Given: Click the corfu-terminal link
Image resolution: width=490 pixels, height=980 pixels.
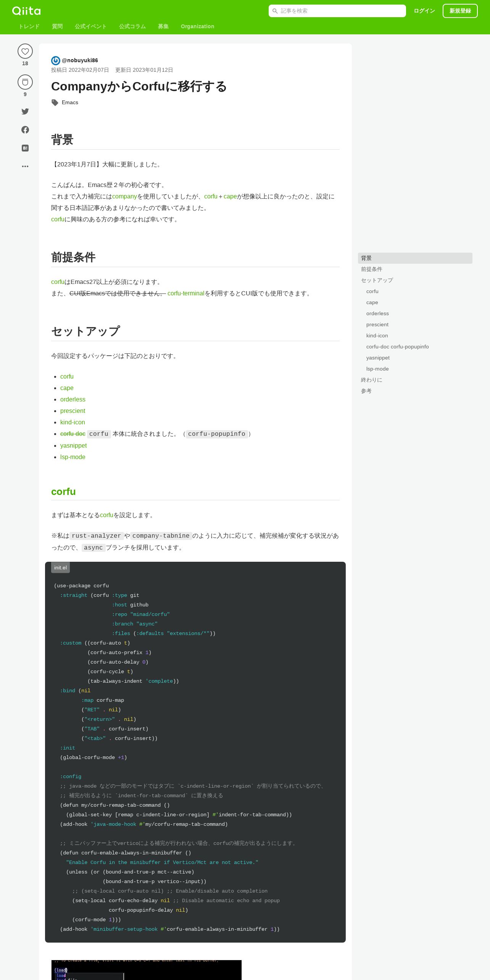Looking at the screenshot, I should 186,293.
